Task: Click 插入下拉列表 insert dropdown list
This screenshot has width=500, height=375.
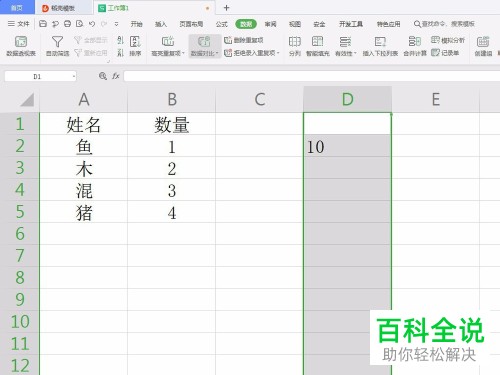Action: (380, 46)
